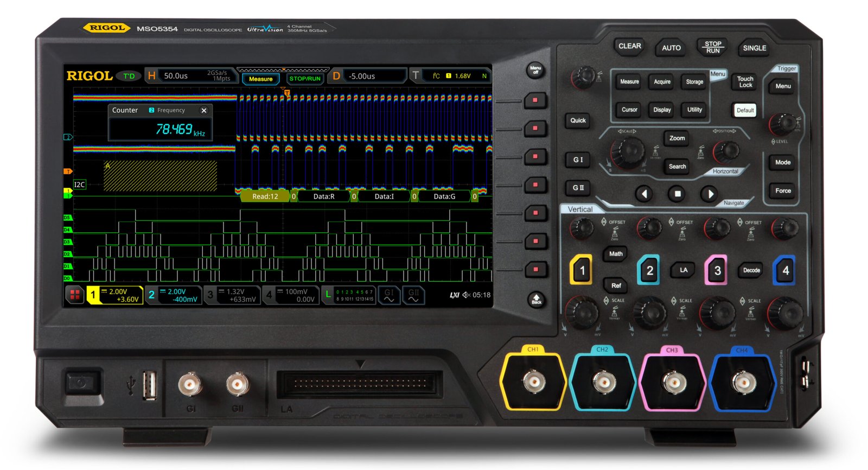
Task: Toggle the Touch Lock button
Action: coord(745,82)
